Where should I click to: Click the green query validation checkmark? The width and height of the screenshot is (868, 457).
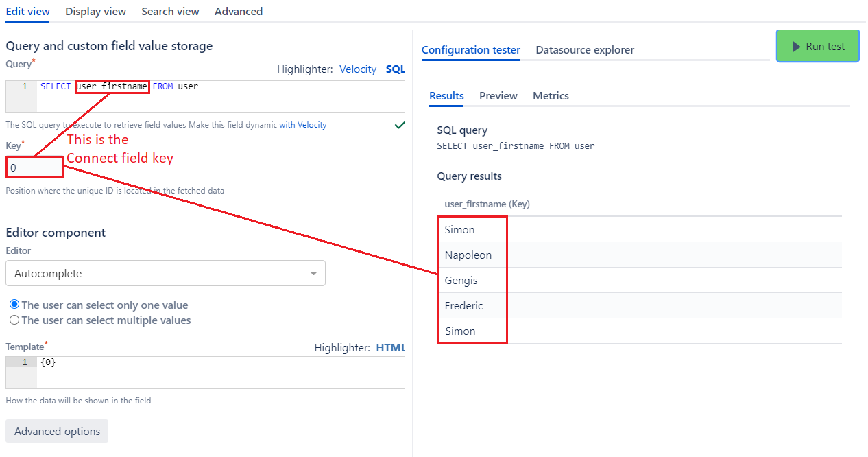[x=400, y=125]
